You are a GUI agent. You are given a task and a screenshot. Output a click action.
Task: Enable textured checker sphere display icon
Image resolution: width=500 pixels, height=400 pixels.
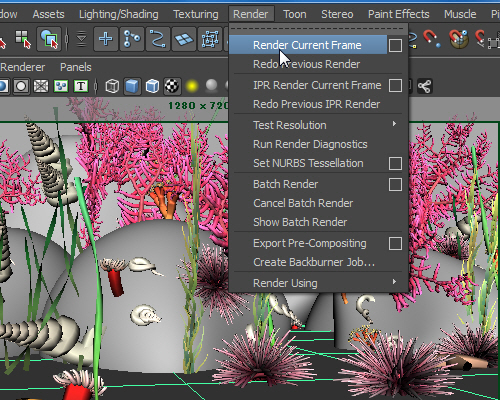click(172, 86)
